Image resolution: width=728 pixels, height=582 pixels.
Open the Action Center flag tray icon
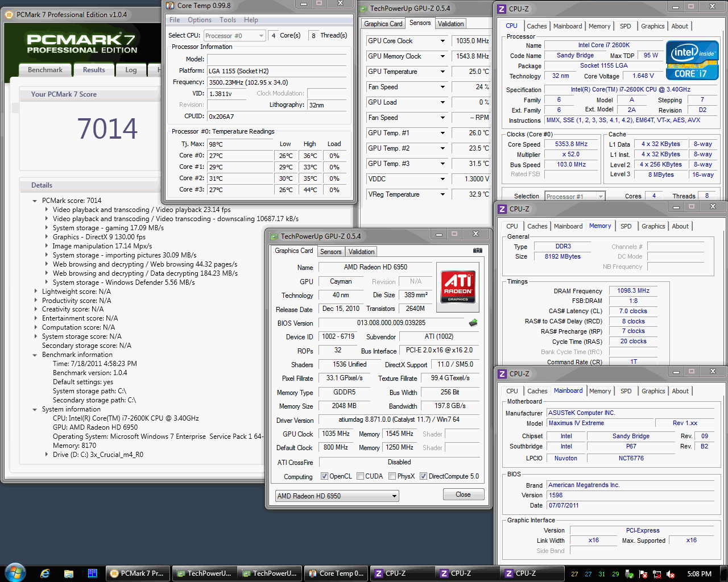(644, 574)
